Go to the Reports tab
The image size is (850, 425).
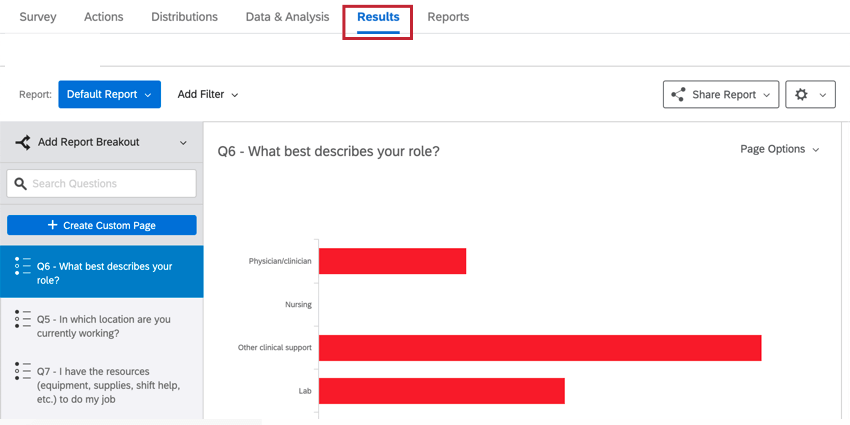(x=448, y=17)
